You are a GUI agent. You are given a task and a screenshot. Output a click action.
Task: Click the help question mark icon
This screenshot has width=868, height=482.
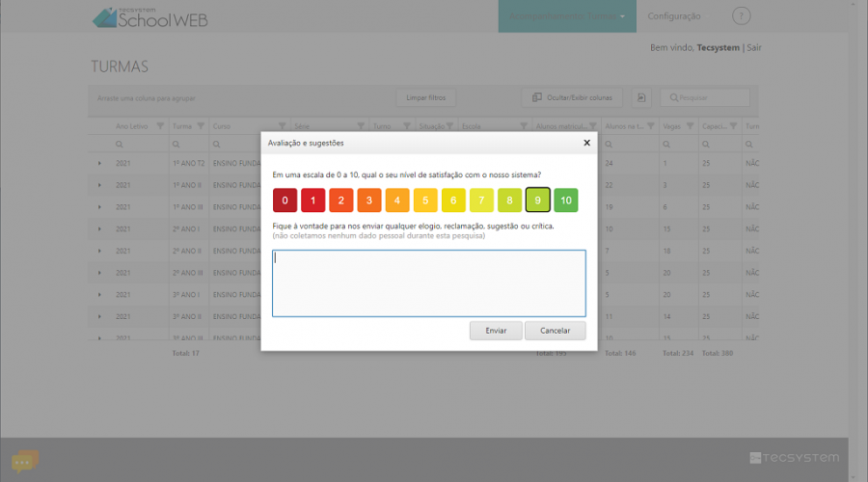(741, 16)
